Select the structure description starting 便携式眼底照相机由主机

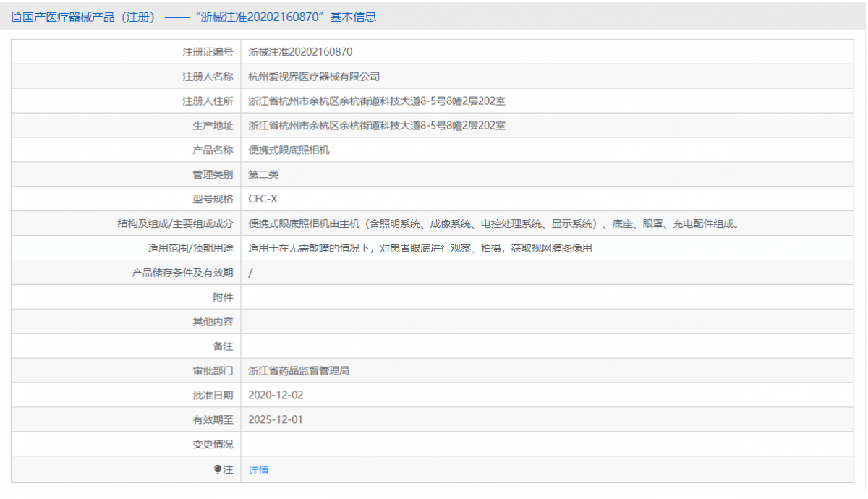(494, 224)
